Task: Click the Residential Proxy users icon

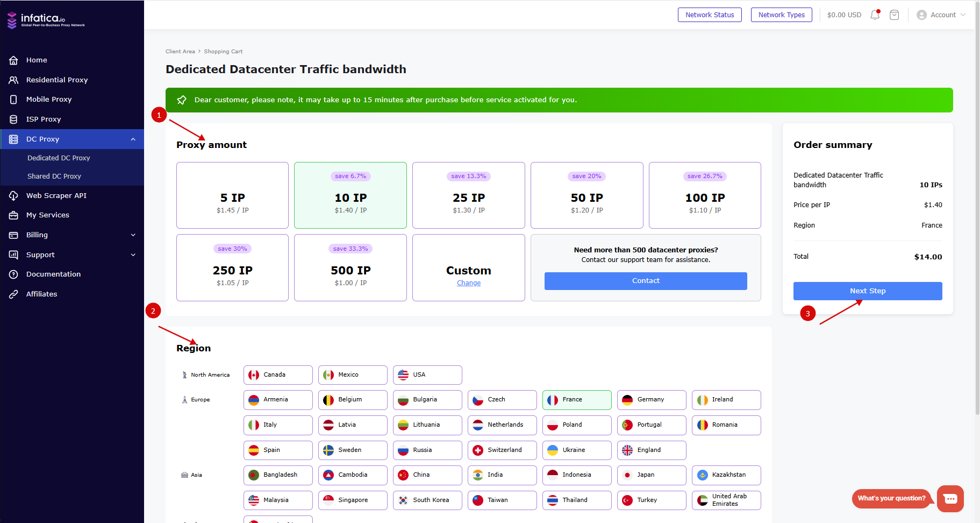Action: 13,80
